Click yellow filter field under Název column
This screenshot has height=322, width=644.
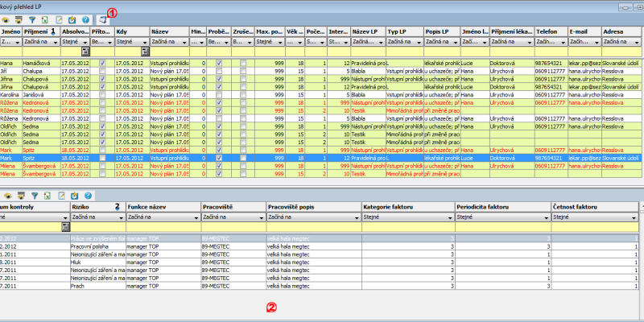pos(169,51)
